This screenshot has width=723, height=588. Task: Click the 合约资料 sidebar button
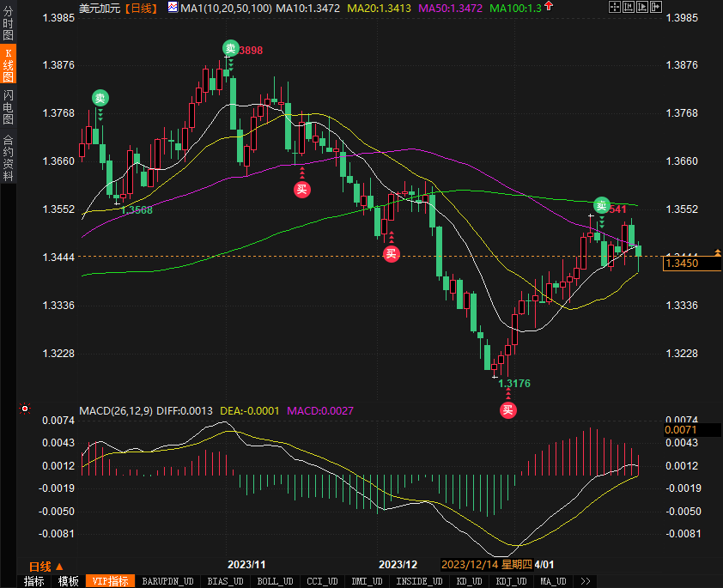click(8, 157)
